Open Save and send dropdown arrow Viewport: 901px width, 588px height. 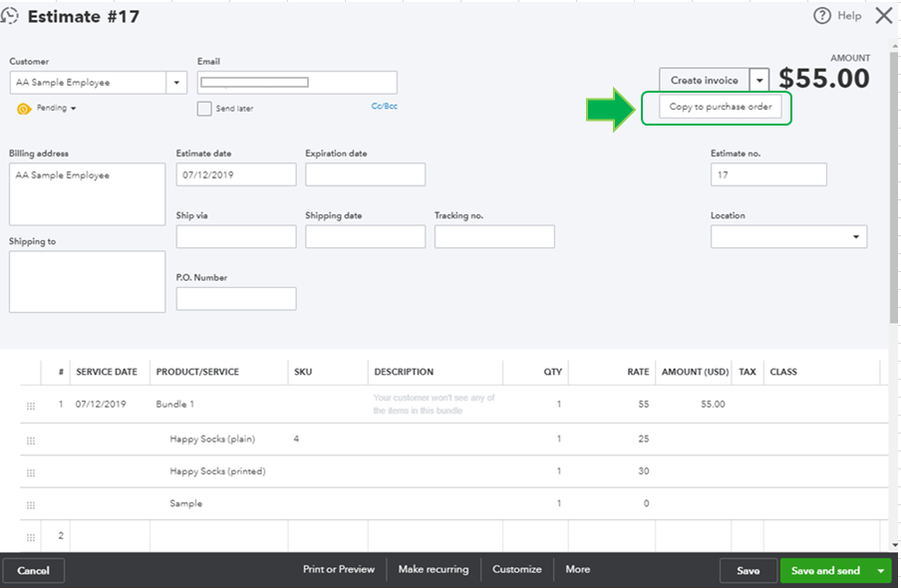[x=880, y=571]
